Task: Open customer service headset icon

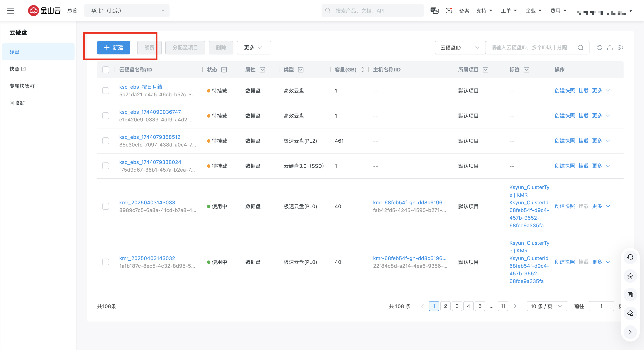Action: tap(630, 257)
